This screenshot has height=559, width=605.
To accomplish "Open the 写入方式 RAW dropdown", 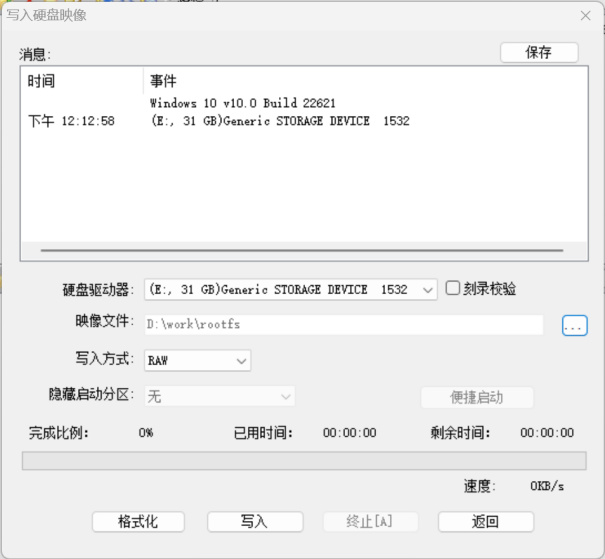I will (x=198, y=360).
